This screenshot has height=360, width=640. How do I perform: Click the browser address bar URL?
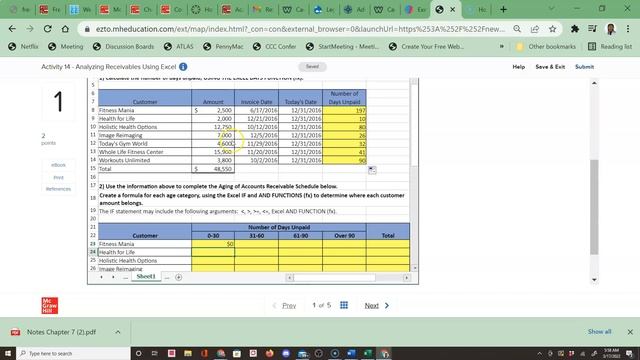coord(300,29)
